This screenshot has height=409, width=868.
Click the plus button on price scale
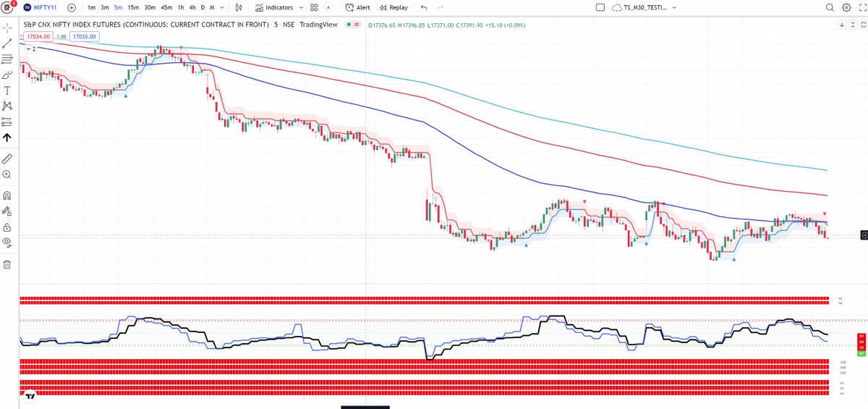click(864, 235)
